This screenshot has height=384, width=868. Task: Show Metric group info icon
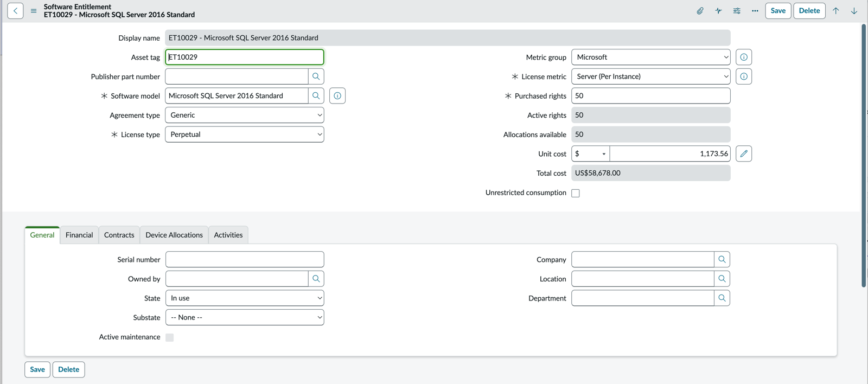(744, 57)
